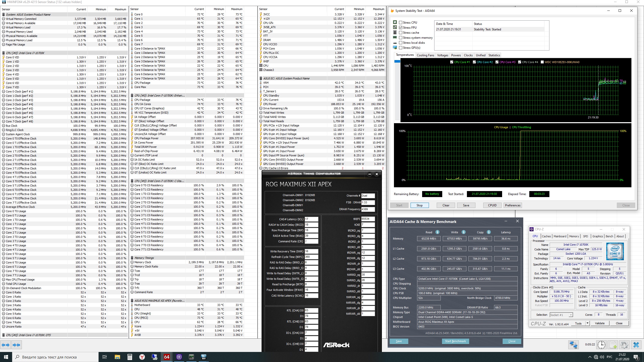
Task: Toggle CPU Core #4 graph checkbox
Action: click(519, 62)
